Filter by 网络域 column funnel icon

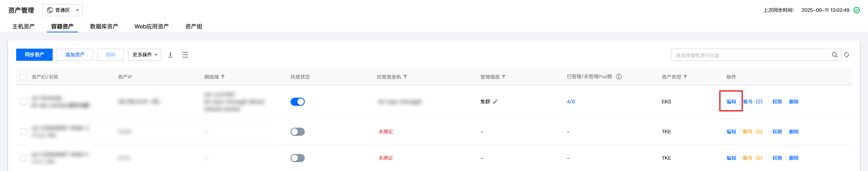point(223,77)
